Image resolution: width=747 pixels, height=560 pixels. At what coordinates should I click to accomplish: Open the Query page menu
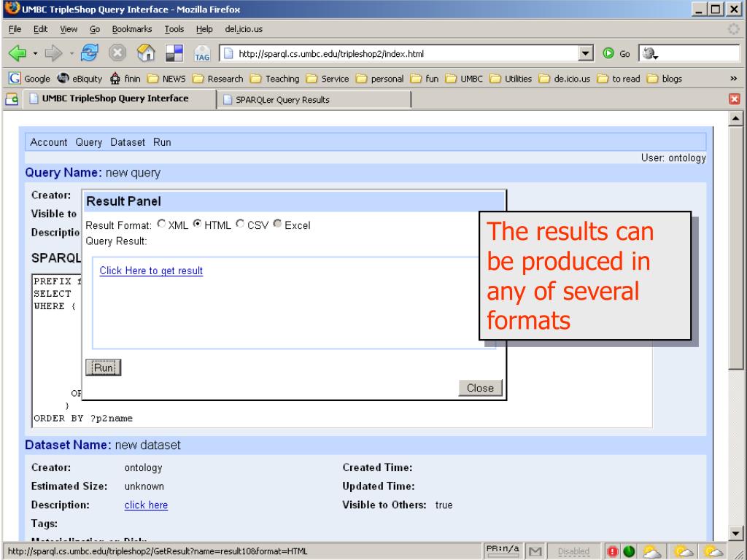point(88,142)
